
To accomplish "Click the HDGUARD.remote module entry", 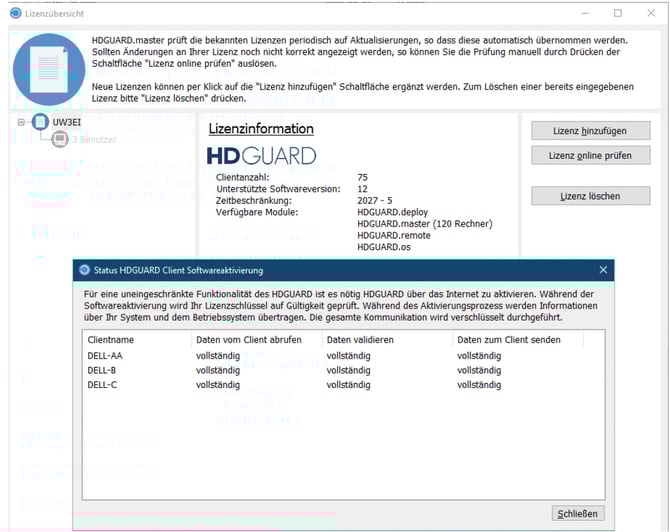I will pos(394,235).
